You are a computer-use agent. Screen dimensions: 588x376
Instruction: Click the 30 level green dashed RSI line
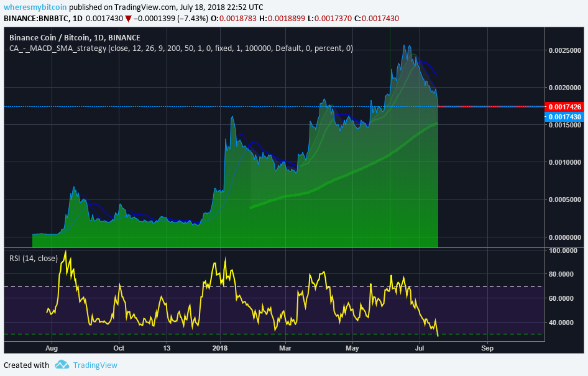273,334
